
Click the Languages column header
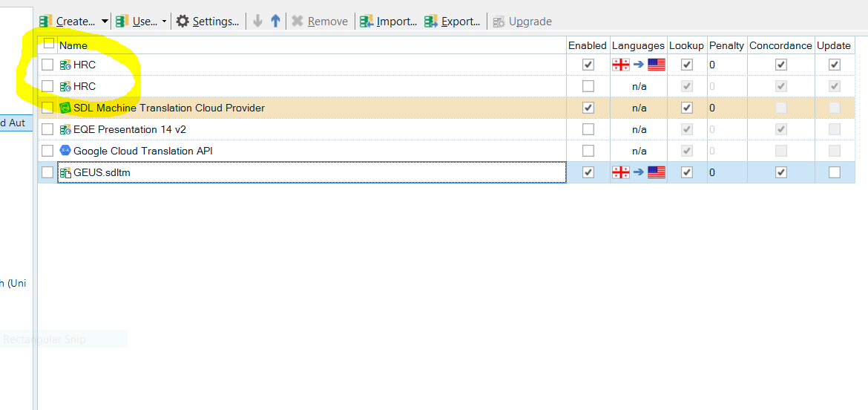[638, 45]
